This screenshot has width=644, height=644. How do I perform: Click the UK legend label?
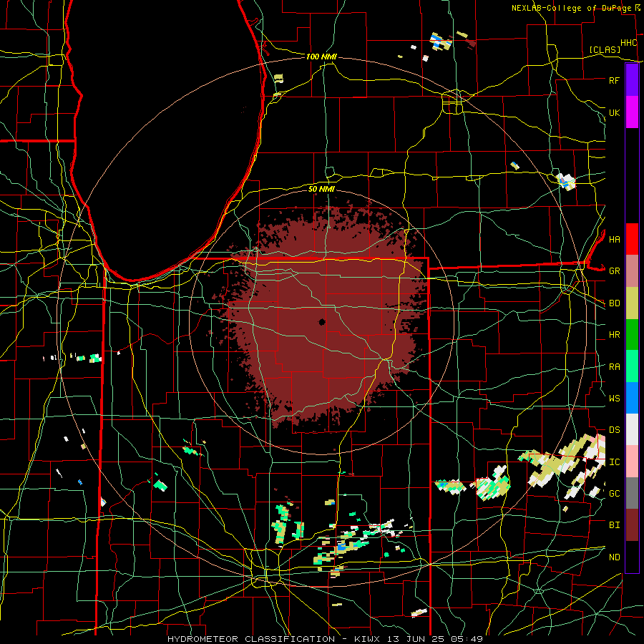614,112
